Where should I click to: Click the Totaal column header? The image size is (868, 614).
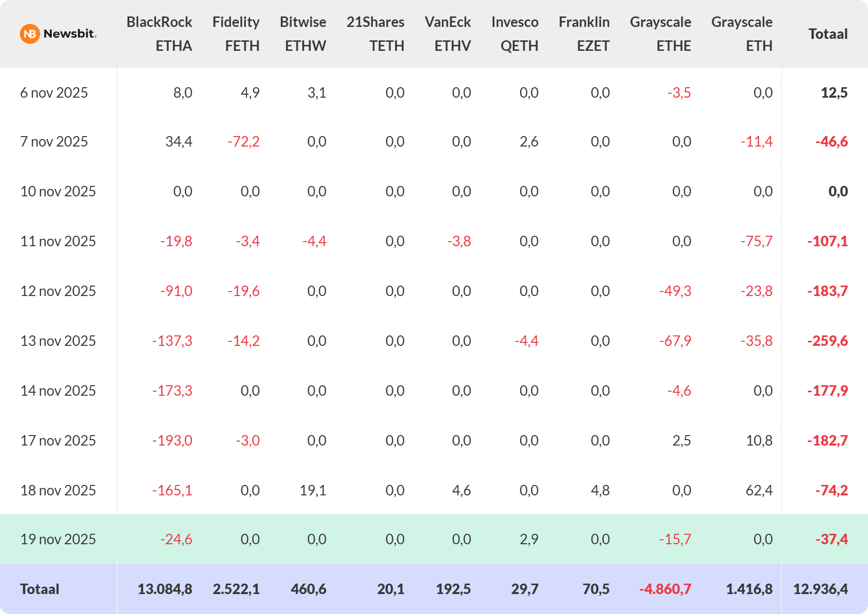[828, 34]
